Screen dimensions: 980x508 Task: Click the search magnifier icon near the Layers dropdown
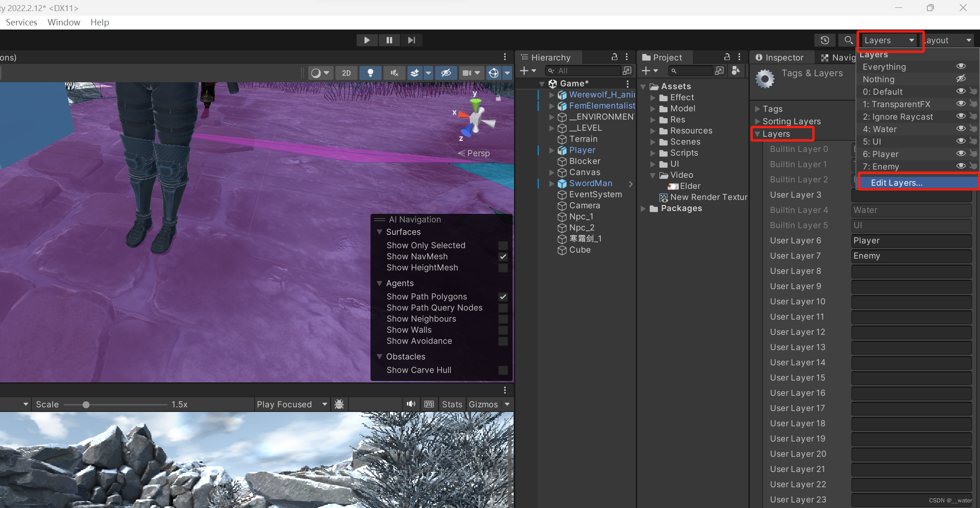(x=848, y=40)
